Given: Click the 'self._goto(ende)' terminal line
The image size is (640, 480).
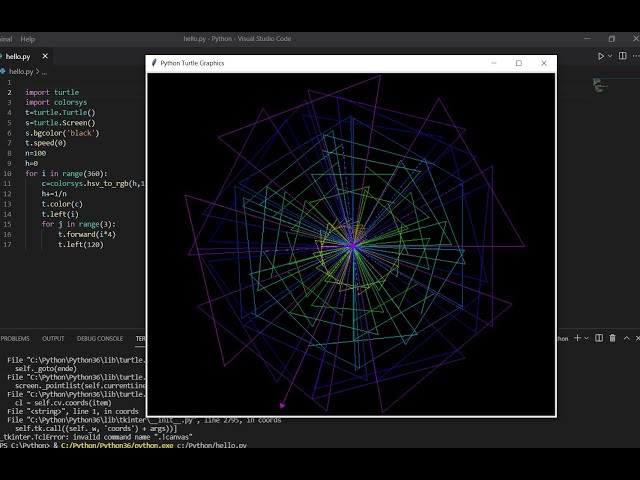Looking at the screenshot, I should 46,369.
